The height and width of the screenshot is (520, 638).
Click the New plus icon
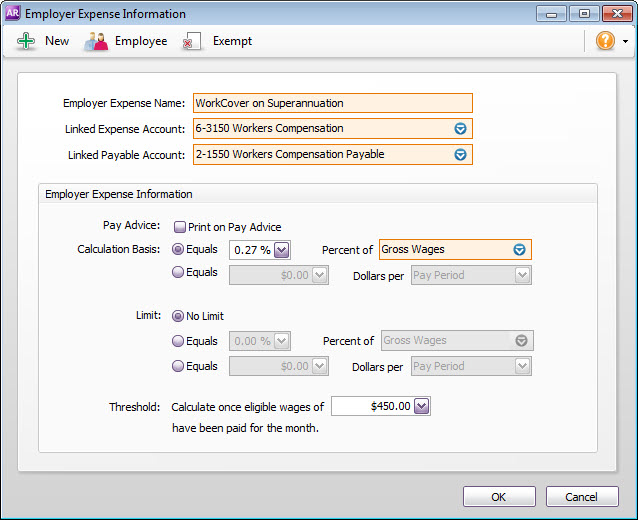27,41
